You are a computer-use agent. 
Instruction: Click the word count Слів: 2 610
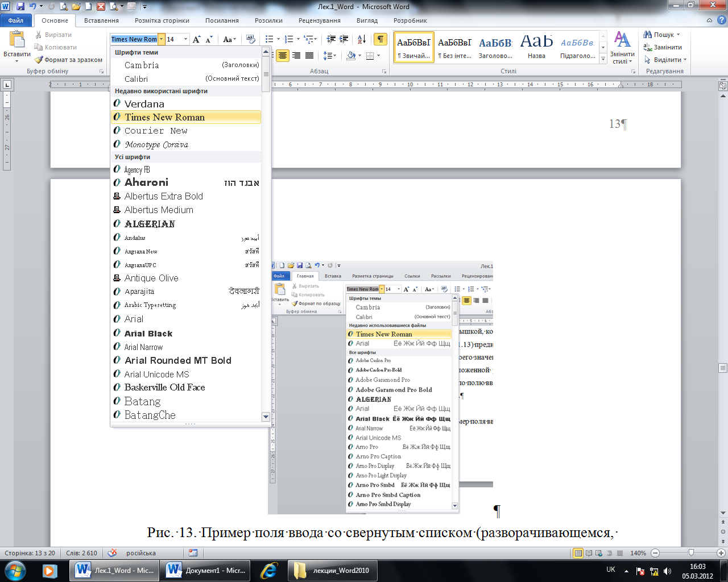click(81, 553)
